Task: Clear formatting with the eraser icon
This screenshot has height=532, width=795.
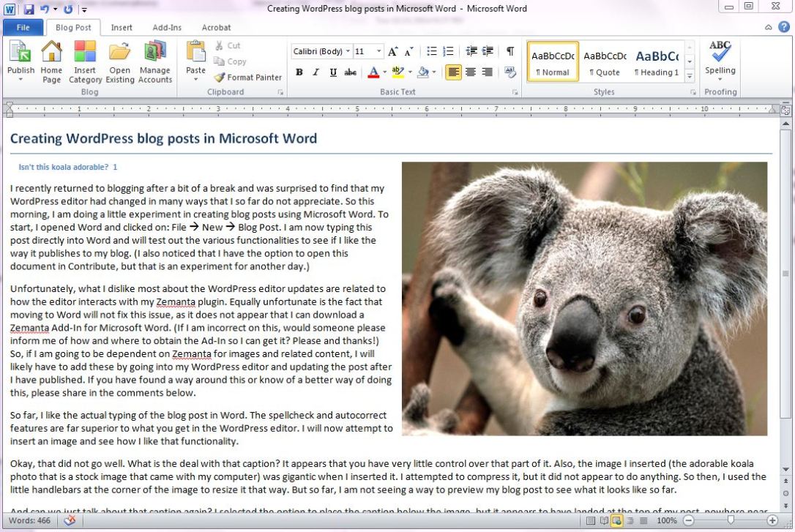Action: (510, 72)
